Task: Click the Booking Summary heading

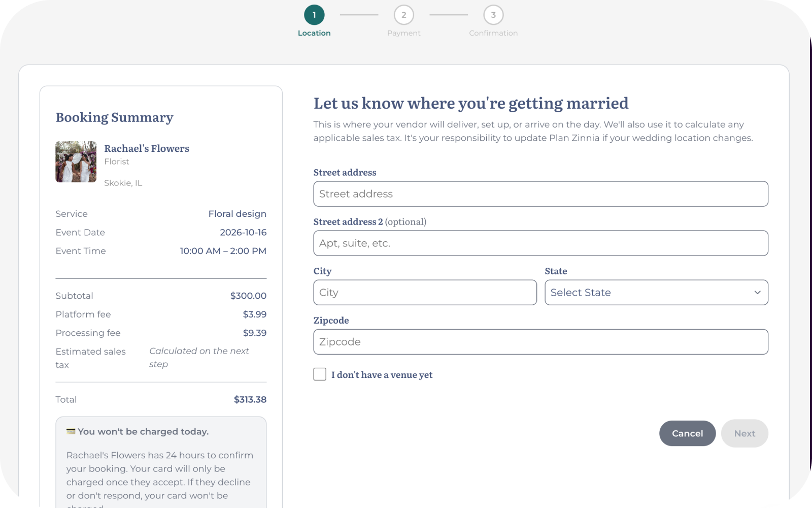Action: 115,117
